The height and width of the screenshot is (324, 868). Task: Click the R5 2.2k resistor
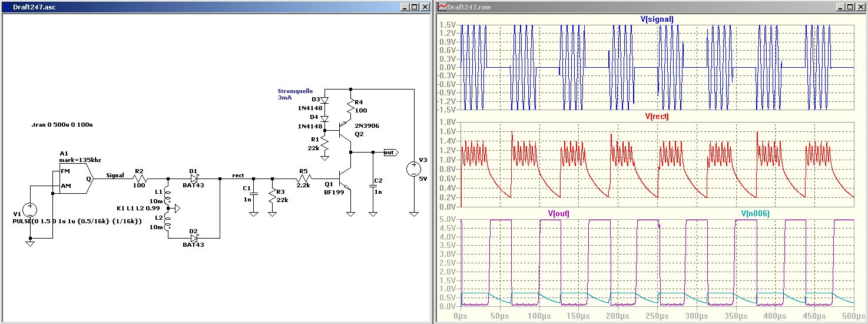point(304,178)
